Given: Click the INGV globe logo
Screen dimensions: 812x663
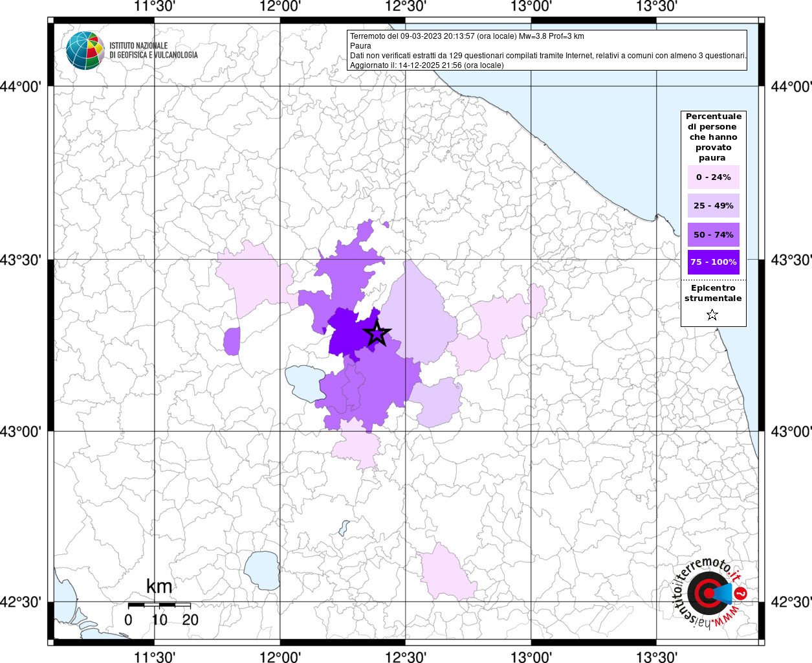Looking at the screenshot, I should [x=85, y=51].
